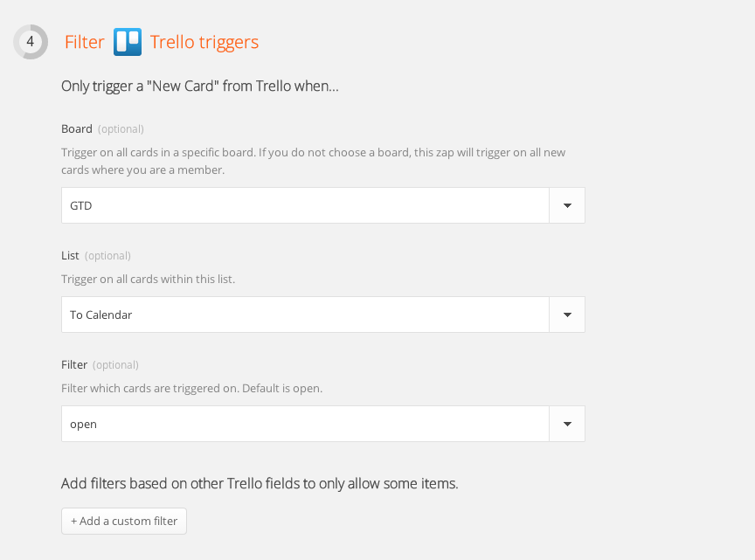
Task: Click the To Calendar list field
Action: (305, 315)
